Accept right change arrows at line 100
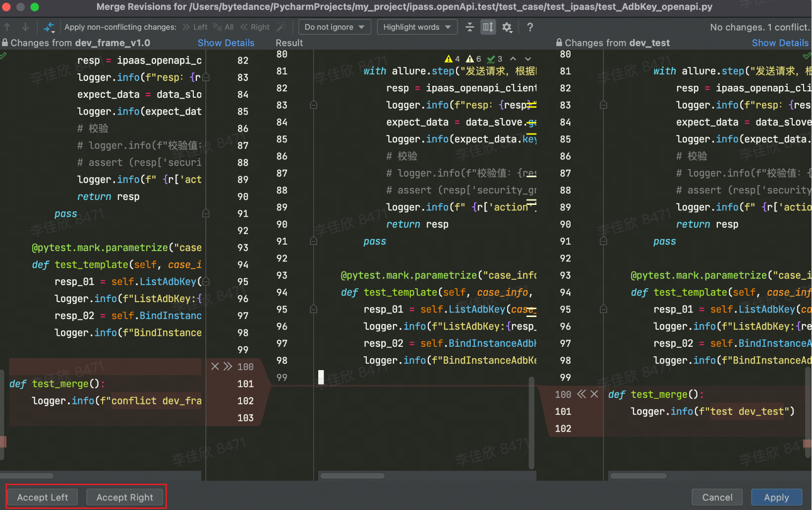The height and width of the screenshot is (510, 812). [581, 394]
